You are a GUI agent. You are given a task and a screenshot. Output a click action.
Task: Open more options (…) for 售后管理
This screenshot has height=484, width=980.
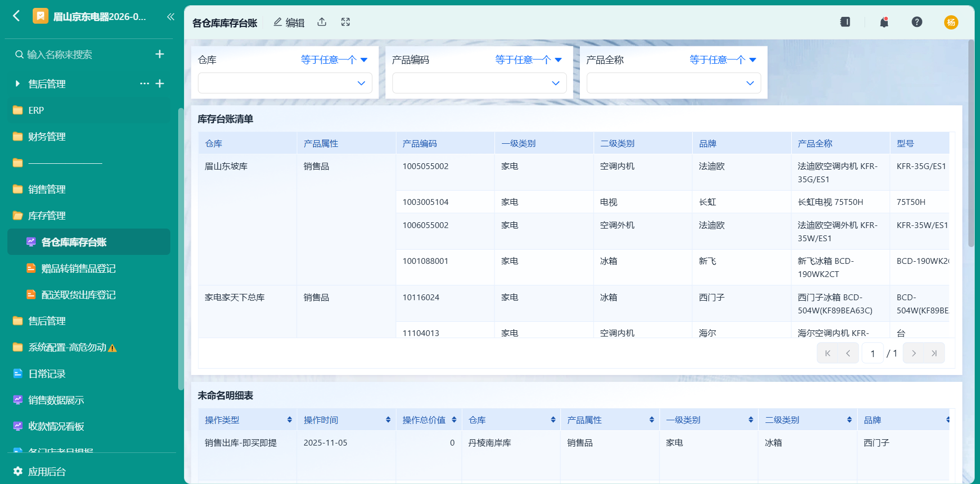(144, 83)
